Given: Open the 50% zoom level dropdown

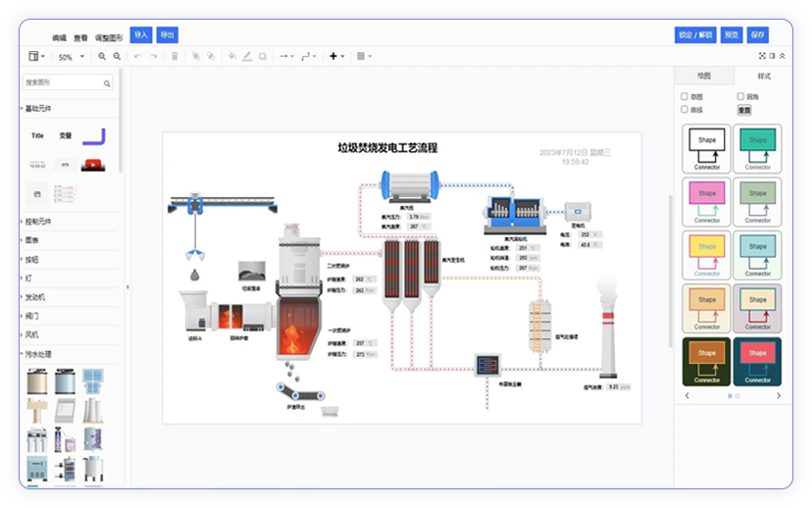Looking at the screenshot, I should pyautogui.click(x=71, y=57).
